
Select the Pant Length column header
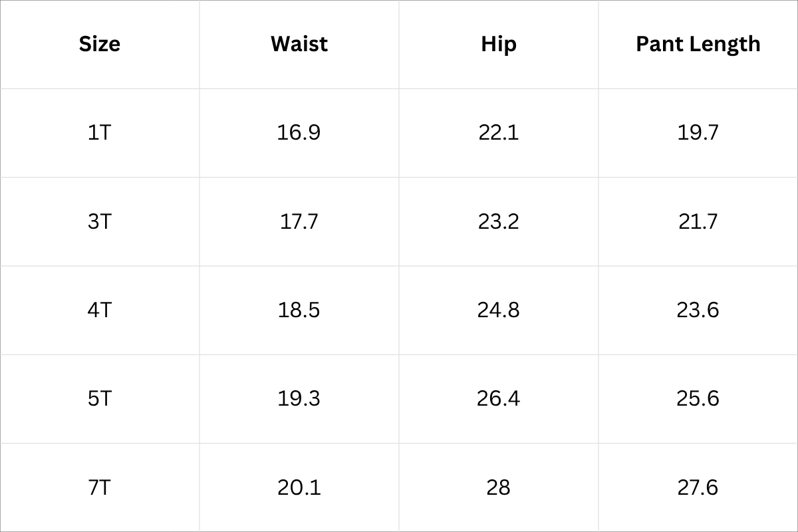coord(698,44)
